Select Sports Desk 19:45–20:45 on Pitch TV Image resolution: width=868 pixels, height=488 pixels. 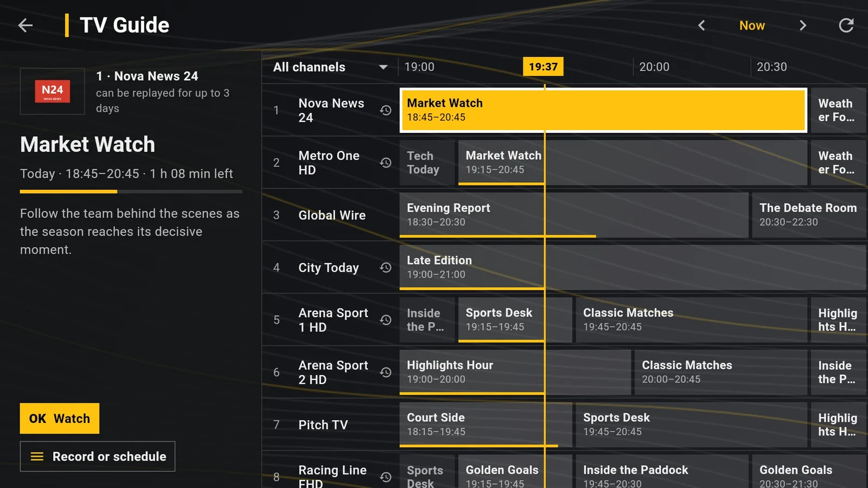pyautogui.click(x=691, y=425)
